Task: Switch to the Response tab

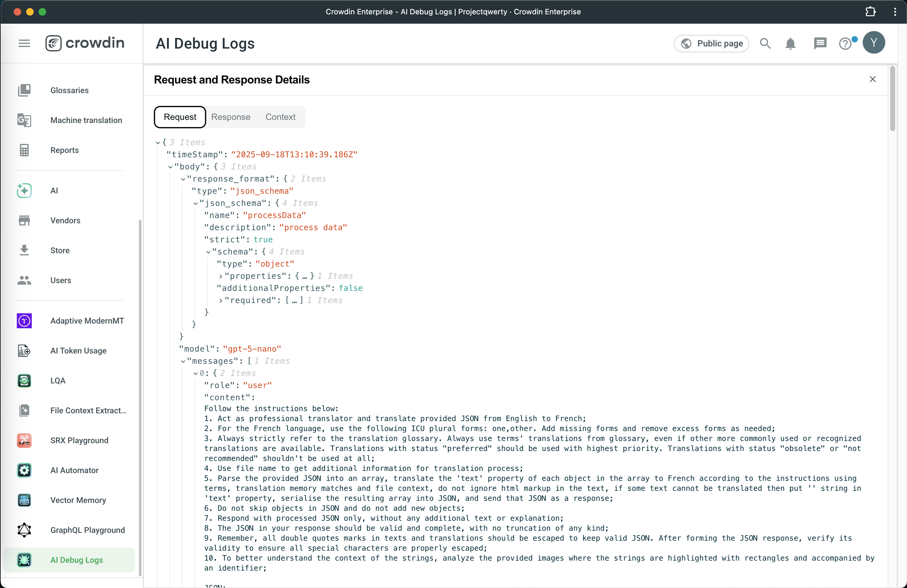Action: coord(230,117)
